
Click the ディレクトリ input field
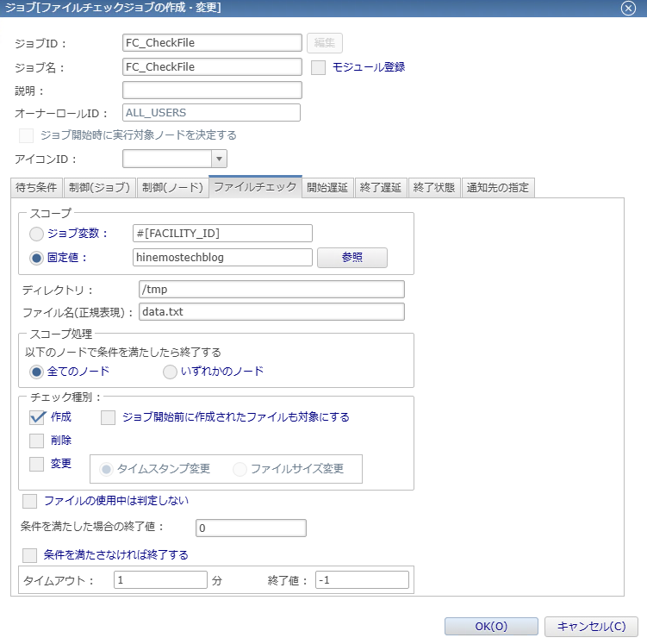tap(271, 289)
